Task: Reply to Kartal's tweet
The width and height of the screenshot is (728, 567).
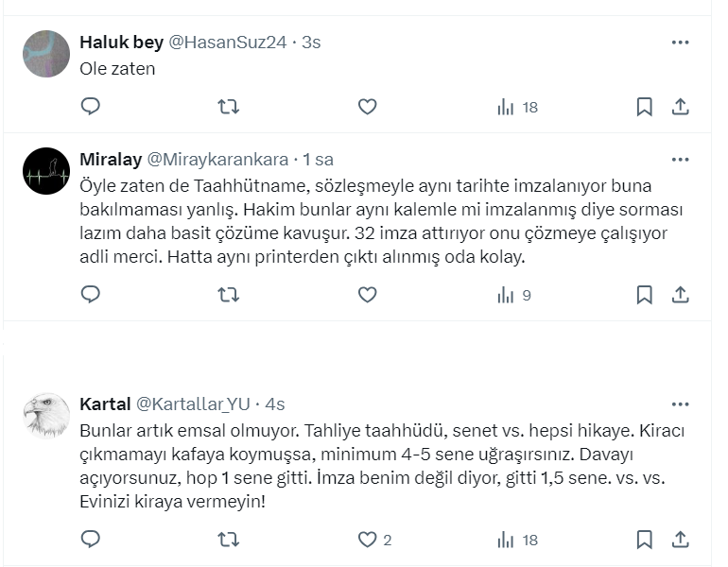Action: (91, 540)
